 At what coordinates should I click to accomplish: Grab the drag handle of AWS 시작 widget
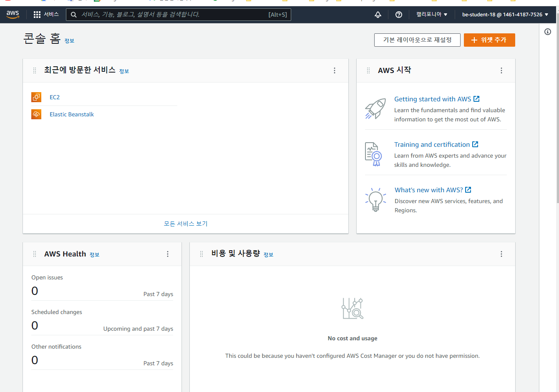[x=368, y=70]
